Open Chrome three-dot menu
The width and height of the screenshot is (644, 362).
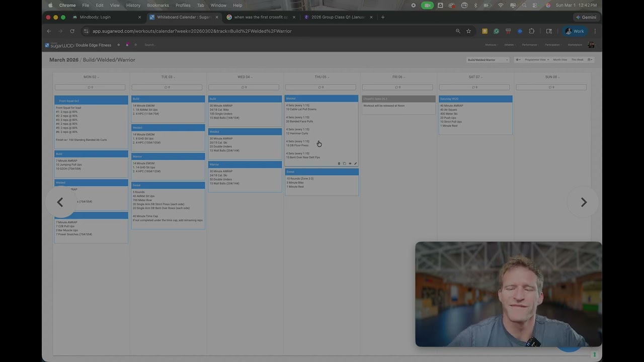[595, 31]
